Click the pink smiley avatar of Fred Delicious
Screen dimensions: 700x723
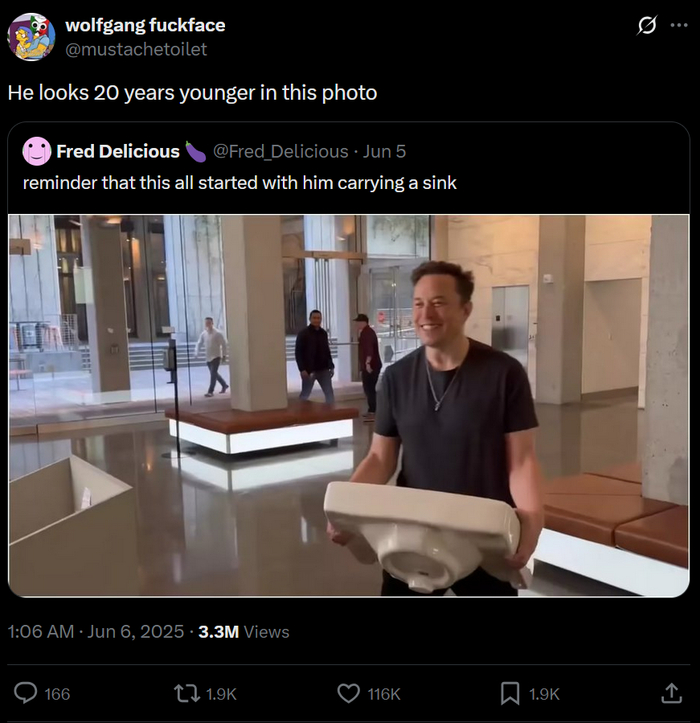37,151
